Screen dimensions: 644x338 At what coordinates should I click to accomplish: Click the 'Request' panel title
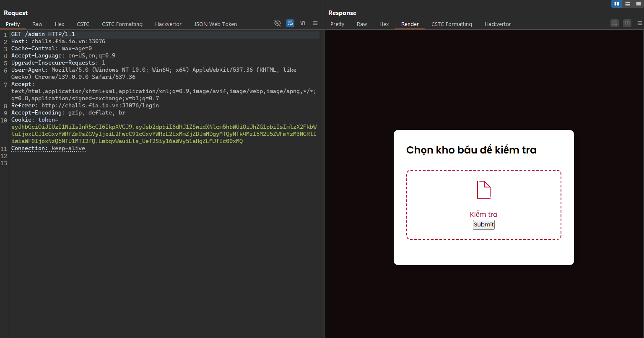(x=16, y=13)
